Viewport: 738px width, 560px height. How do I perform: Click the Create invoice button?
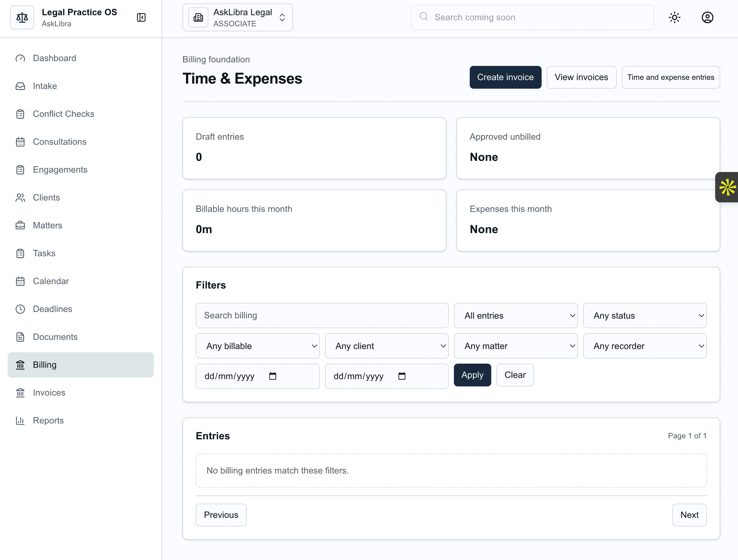[505, 77]
